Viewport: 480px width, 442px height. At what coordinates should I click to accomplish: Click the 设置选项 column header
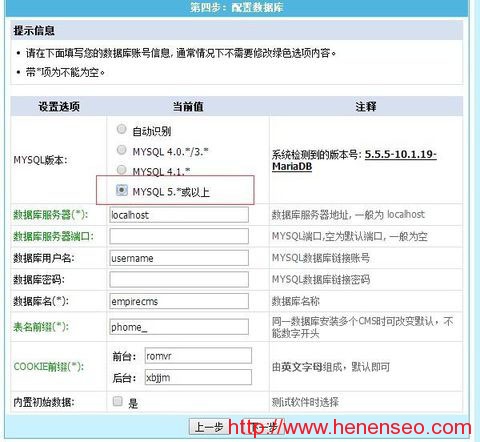pyautogui.click(x=59, y=107)
